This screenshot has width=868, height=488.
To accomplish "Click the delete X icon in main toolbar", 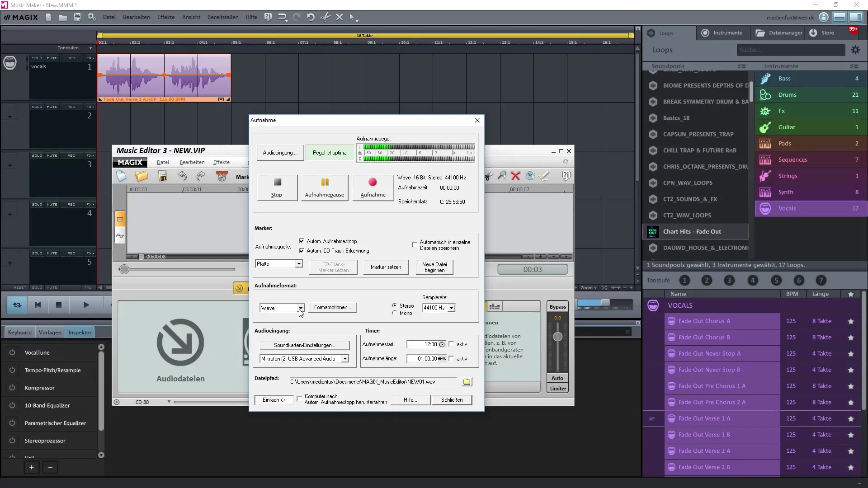I will (x=340, y=17).
